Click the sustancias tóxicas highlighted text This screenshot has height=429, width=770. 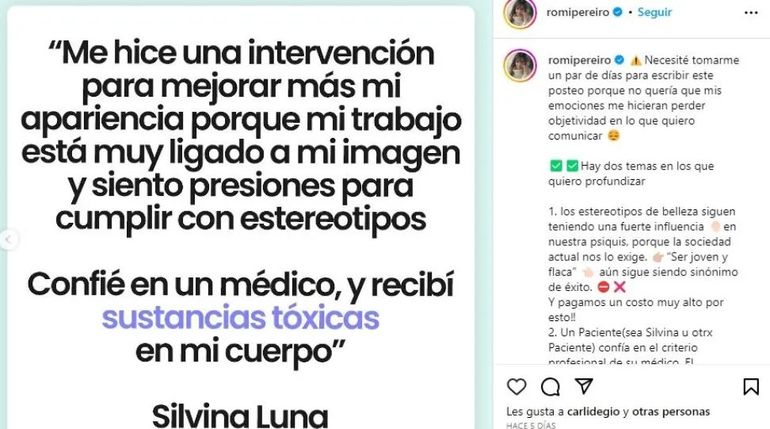241,318
